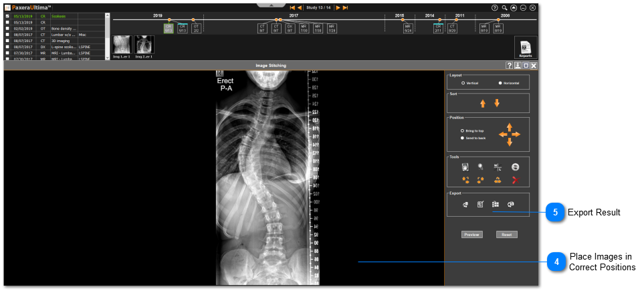
Task: Open the Img 2 thumbnail
Action: click(144, 45)
